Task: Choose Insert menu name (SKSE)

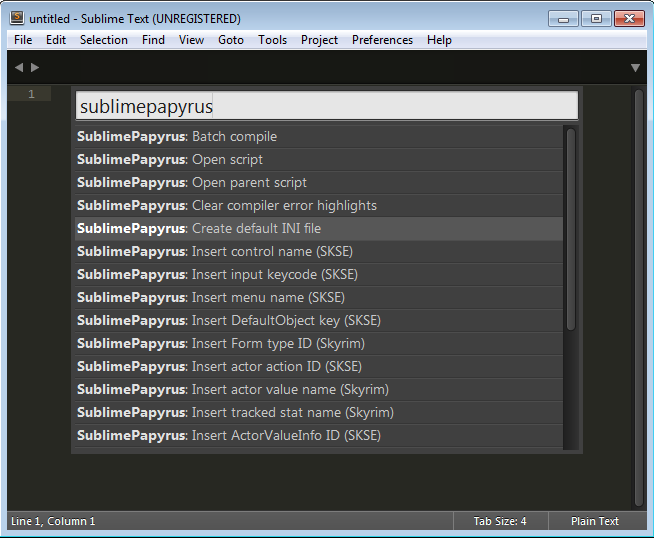Action: (319, 297)
